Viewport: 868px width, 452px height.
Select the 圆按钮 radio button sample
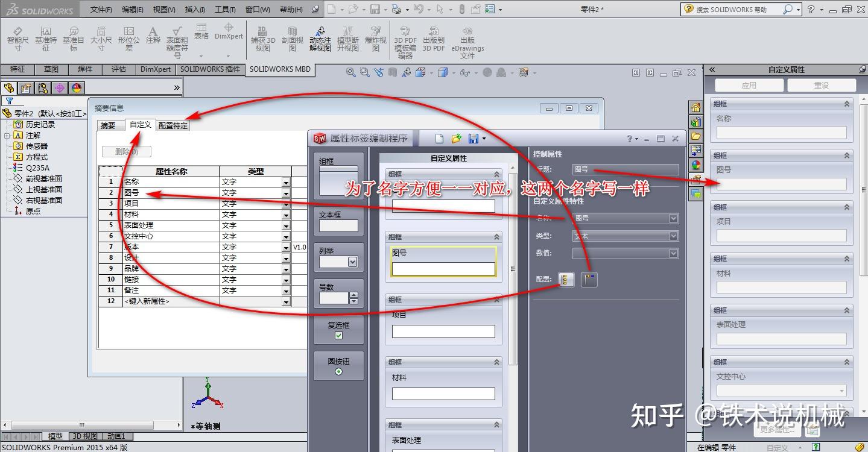point(338,372)
